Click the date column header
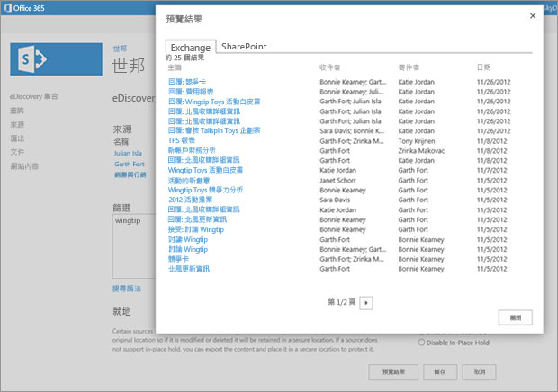The image size is (558, 392). pyautogui.click(x=483, y=67)
